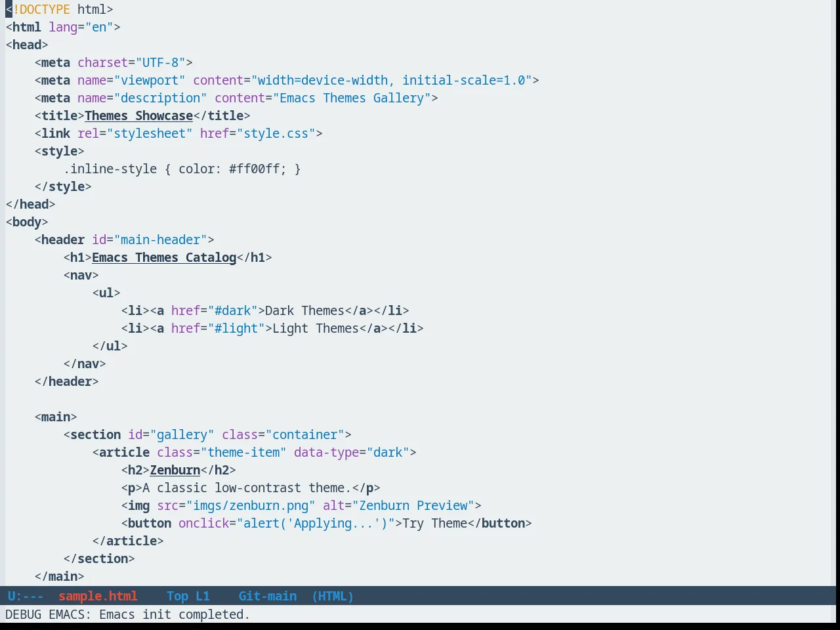Screen dimensions: 840x630
Task: Click the "main-header" id value
Action: coord(161,240)
